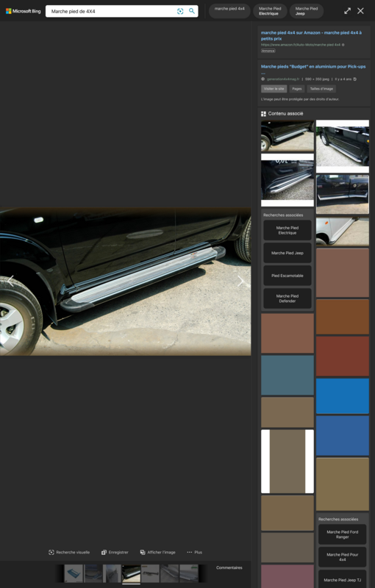Open related thumbnail with white '0,0' text overlay
The height and width of the screenshot is (588, 375).
[x=287, y=179]
